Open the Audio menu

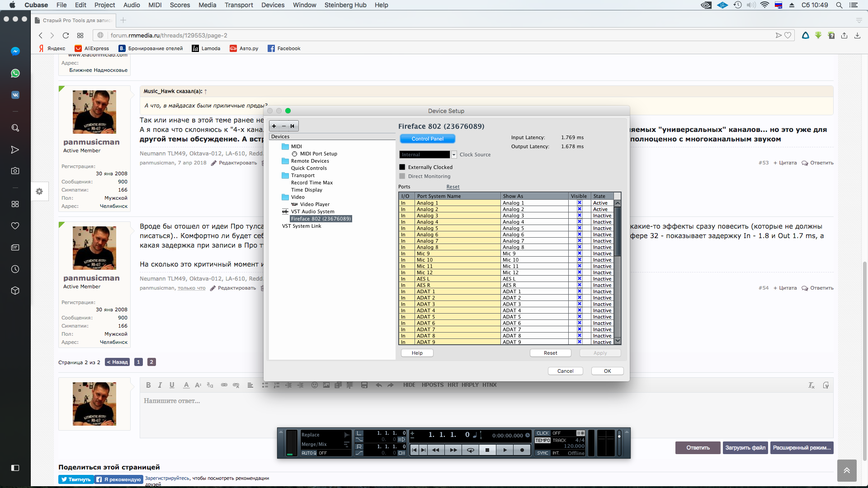132,5
